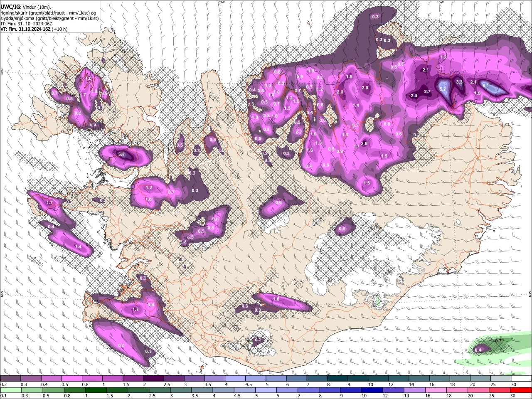This screenshot has width=532, height=399.
Task: Pick the dark teal 8–9 swatch, upper scale
Action: (x=337, y=379)
